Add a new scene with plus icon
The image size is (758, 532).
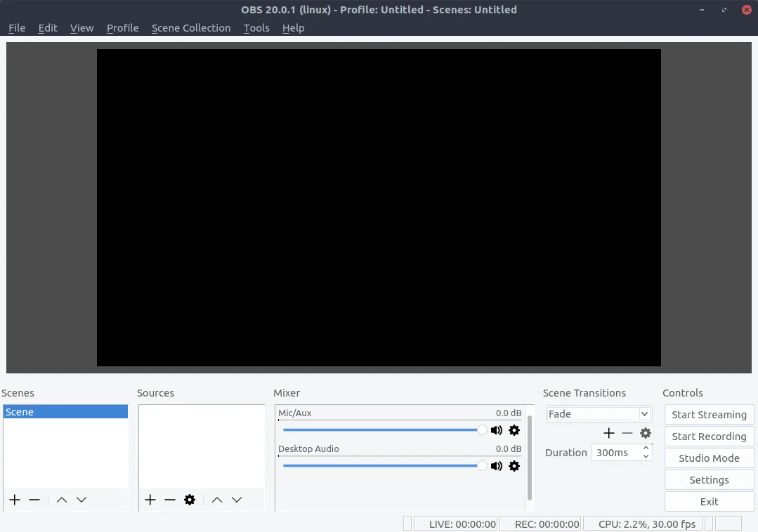(15, 500)
